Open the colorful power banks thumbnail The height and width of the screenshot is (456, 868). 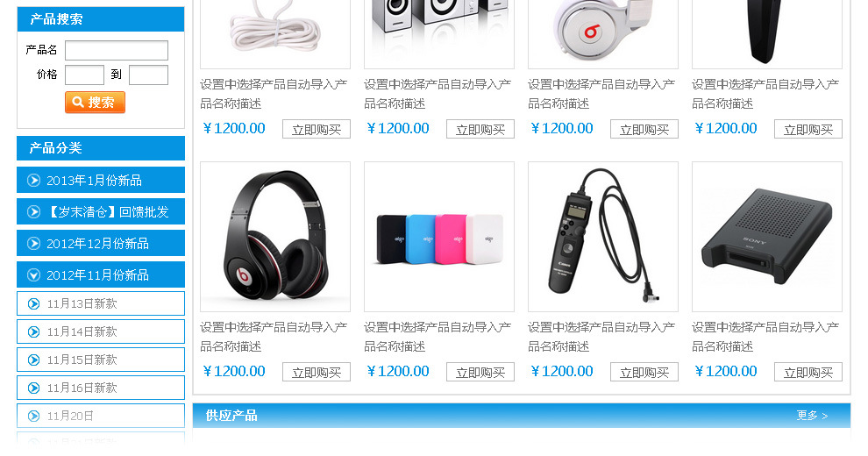tap(439, 237)
